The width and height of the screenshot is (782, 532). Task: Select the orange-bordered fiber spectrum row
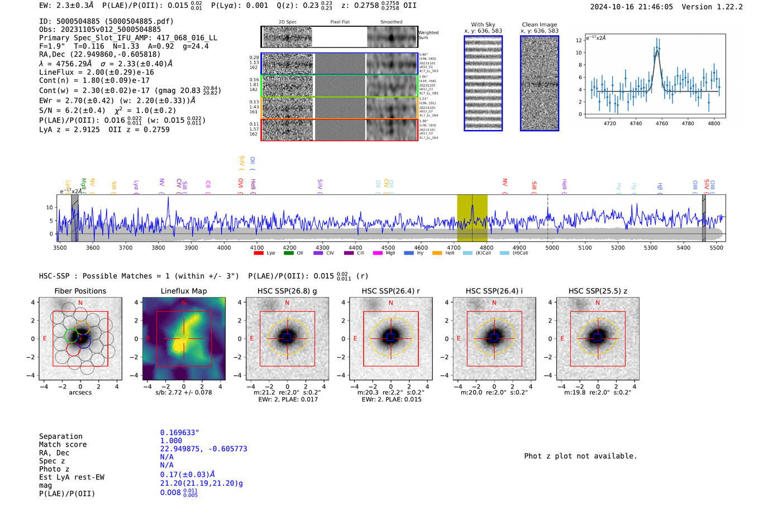point(339,108)
